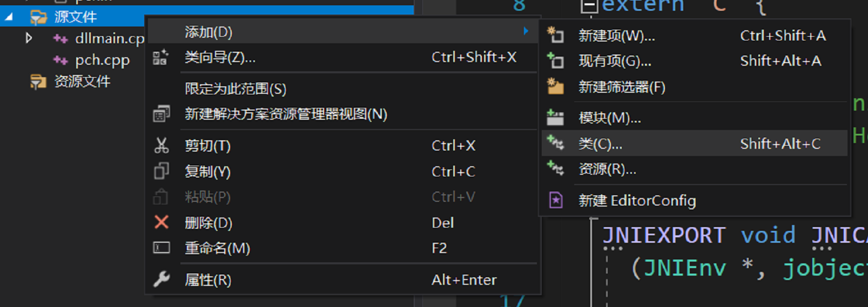Click the wrench icon beside 属性(R)
The width and height of the screenshot is (868, 307).
pos(161,279)
